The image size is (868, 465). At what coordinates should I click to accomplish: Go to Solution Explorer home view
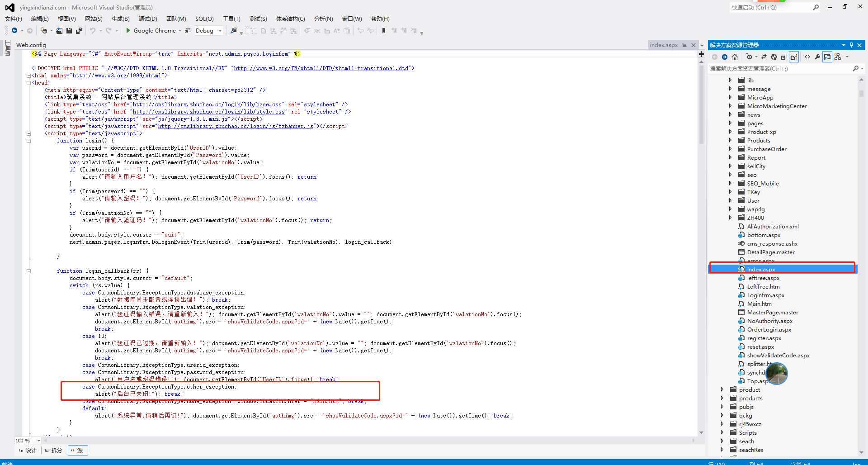735,57
